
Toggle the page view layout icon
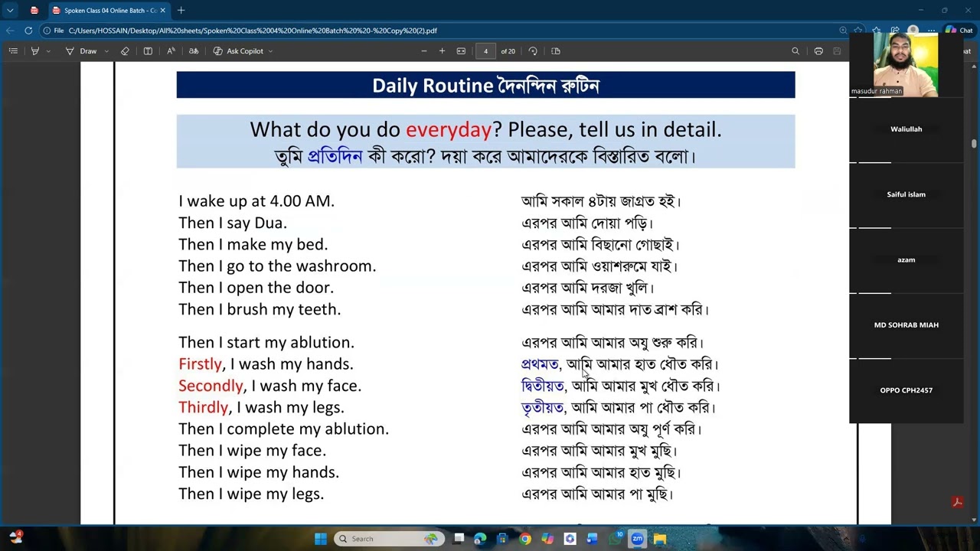point(556,51)
